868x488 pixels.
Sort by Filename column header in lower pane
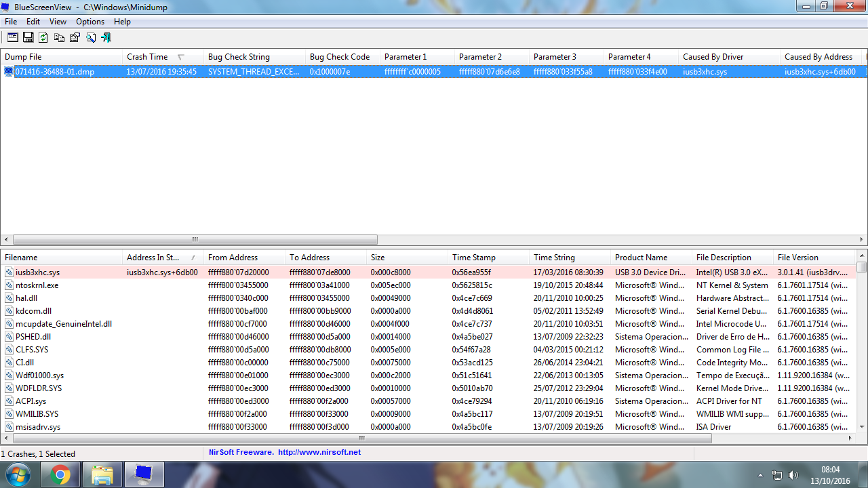coord(62,258)
